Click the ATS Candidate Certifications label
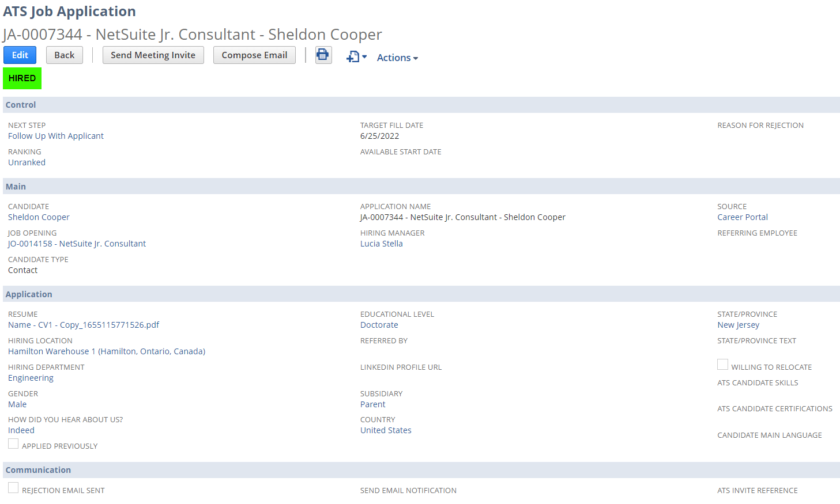 pyautogui.click(x=775, y=408)
